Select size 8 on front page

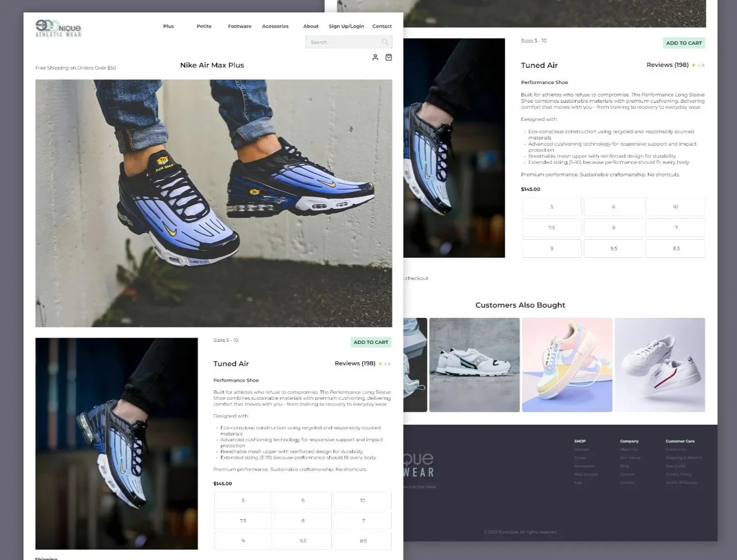click(303, 521)
